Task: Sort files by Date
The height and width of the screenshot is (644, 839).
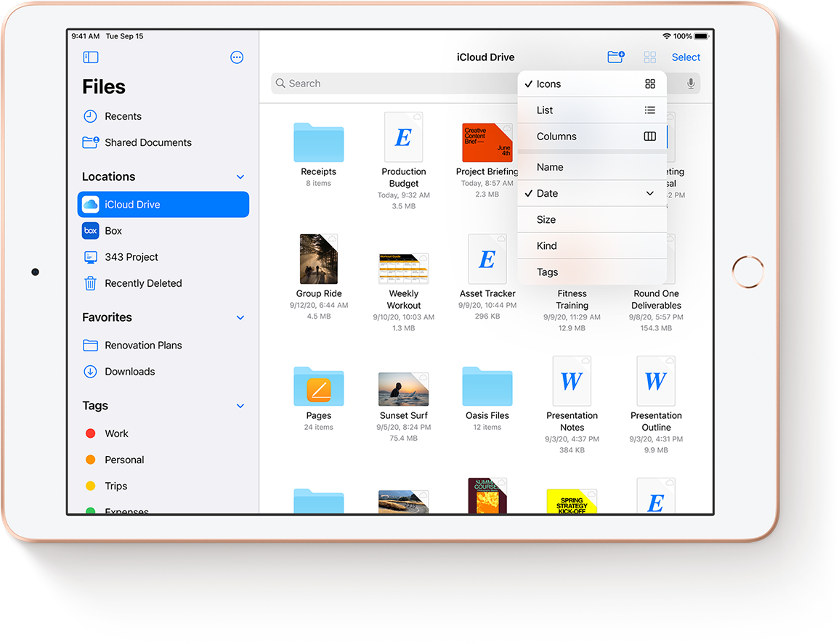Action: 592,193
